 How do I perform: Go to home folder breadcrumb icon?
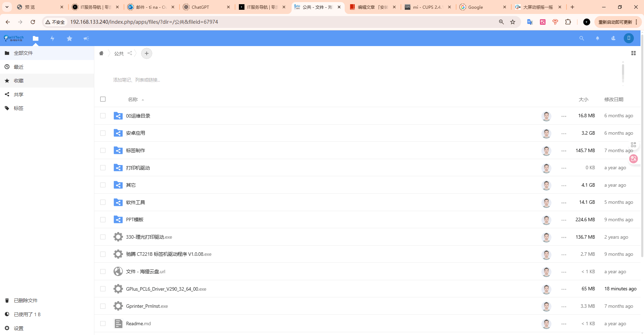(x=101, y=53)
